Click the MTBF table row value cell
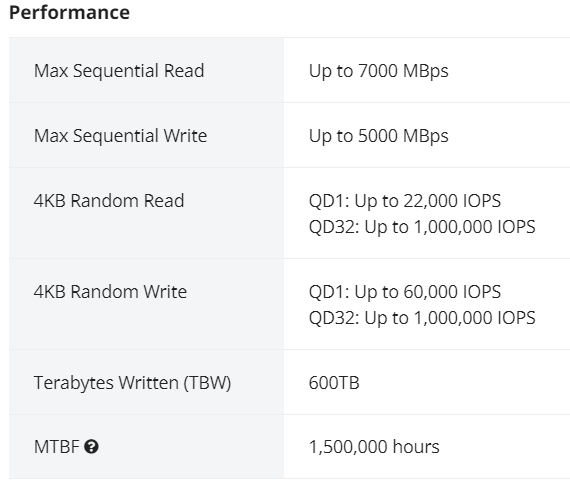Image resolution: width=570 pixels, height=489 pixels. [427, 446]
